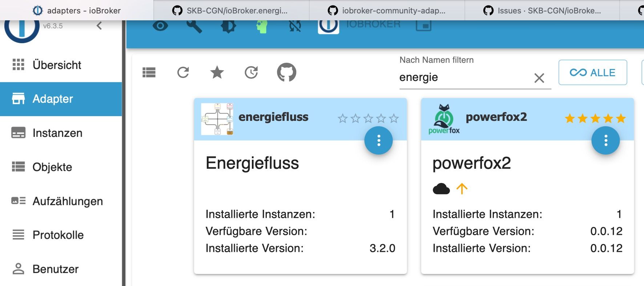The image size is (644, 286).
Task: Click the 'Energiefluss' card title
Action: (252, 163)
